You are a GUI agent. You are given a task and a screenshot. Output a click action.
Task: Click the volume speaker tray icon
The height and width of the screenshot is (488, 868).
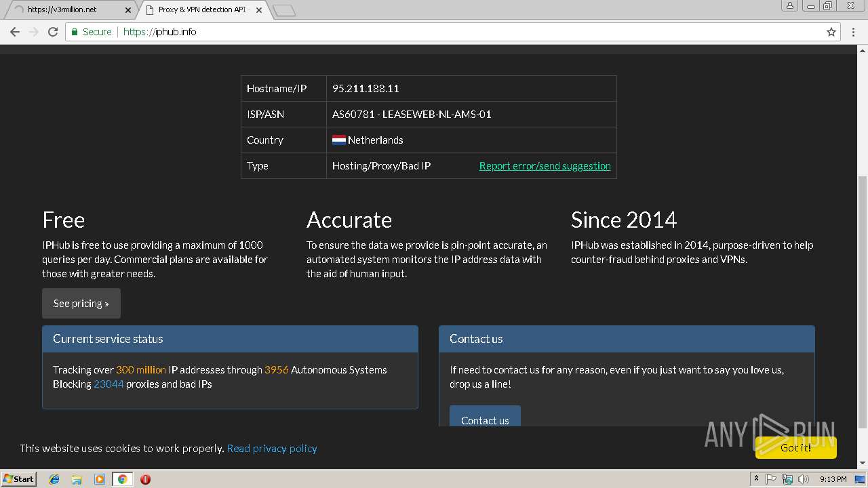804,479
